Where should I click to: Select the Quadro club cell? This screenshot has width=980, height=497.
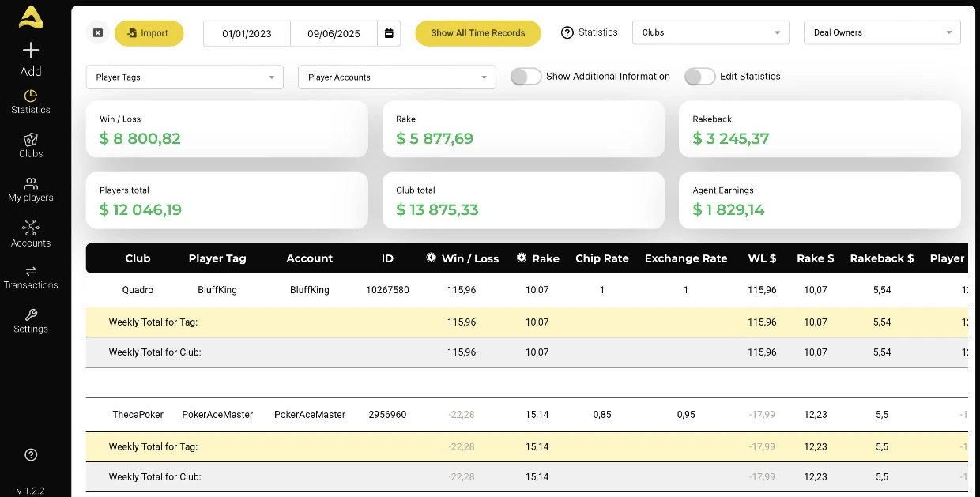[x=138, y=290]
